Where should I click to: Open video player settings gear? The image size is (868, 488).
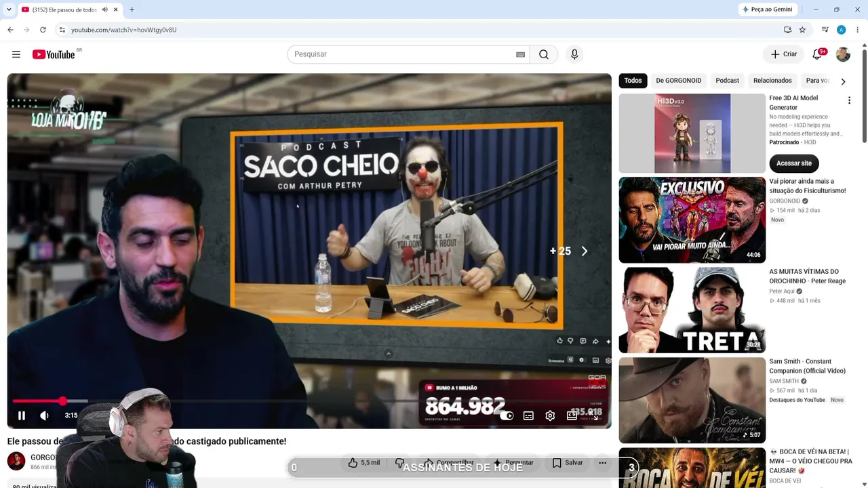(x=550, y=415)
